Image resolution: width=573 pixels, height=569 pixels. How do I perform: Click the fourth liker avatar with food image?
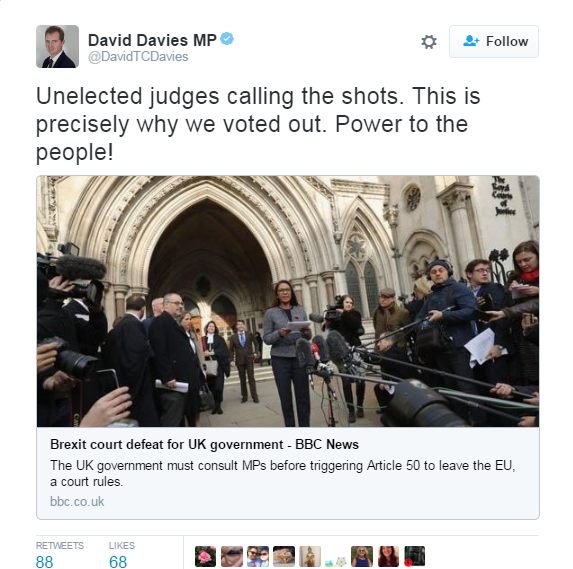click(284, 557)
